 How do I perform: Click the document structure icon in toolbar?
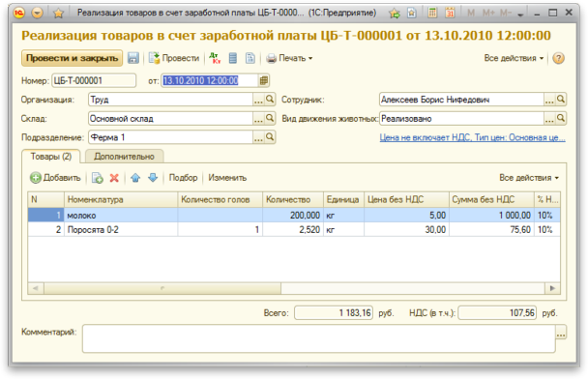pos(250,58)
